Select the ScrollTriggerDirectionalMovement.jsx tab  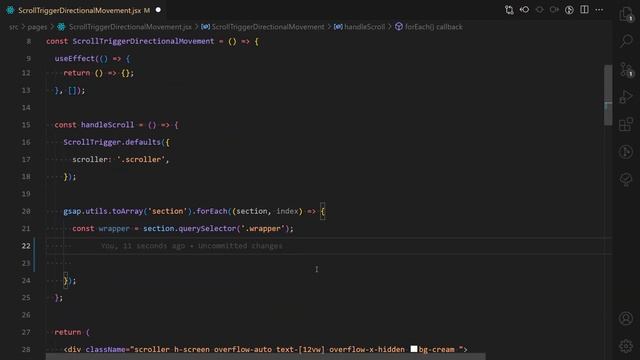tap(84, 10)
